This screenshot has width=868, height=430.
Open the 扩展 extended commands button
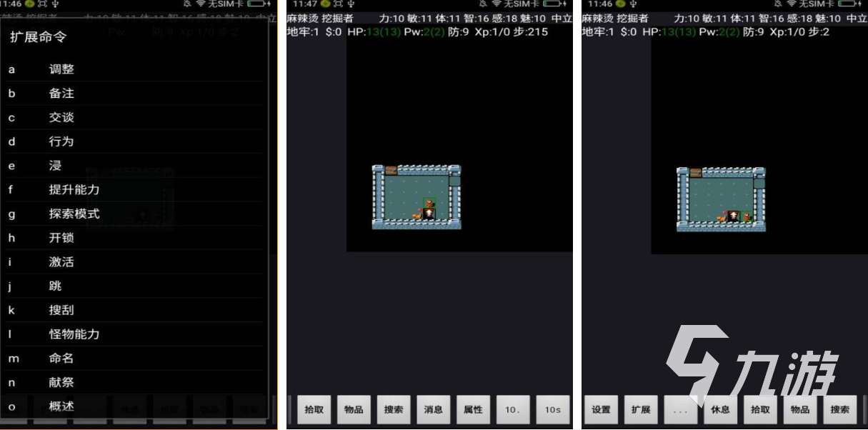(641, 410)
